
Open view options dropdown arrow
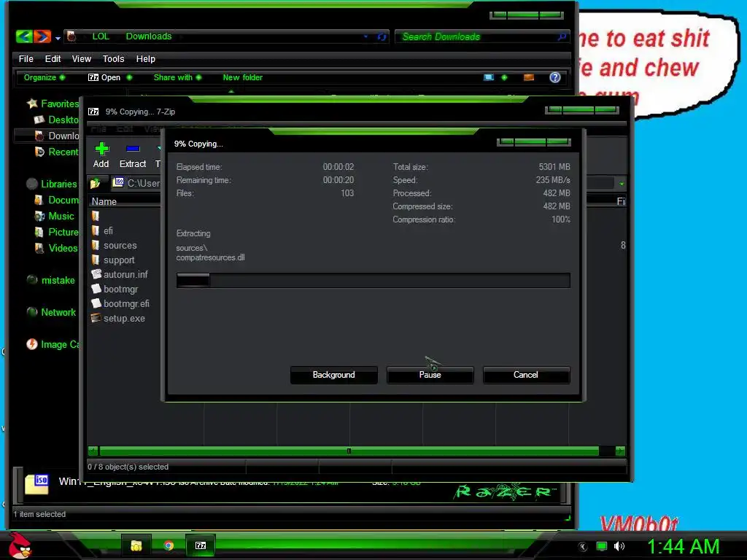[x=504, y=77]
